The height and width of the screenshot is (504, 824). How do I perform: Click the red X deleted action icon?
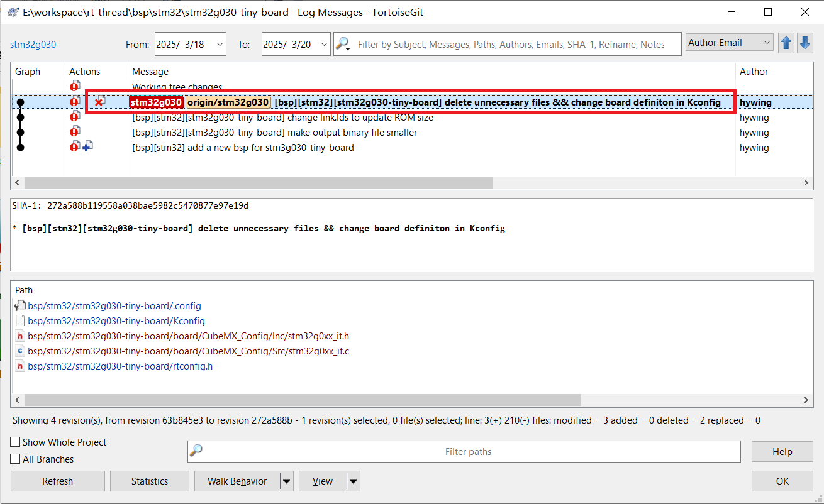99,102
